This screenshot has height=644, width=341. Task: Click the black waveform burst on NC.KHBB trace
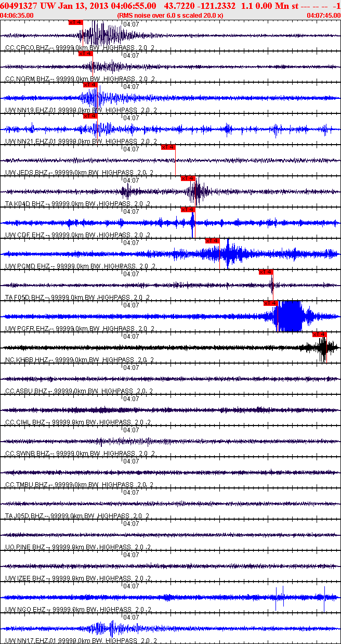click(x=324, y=347)
